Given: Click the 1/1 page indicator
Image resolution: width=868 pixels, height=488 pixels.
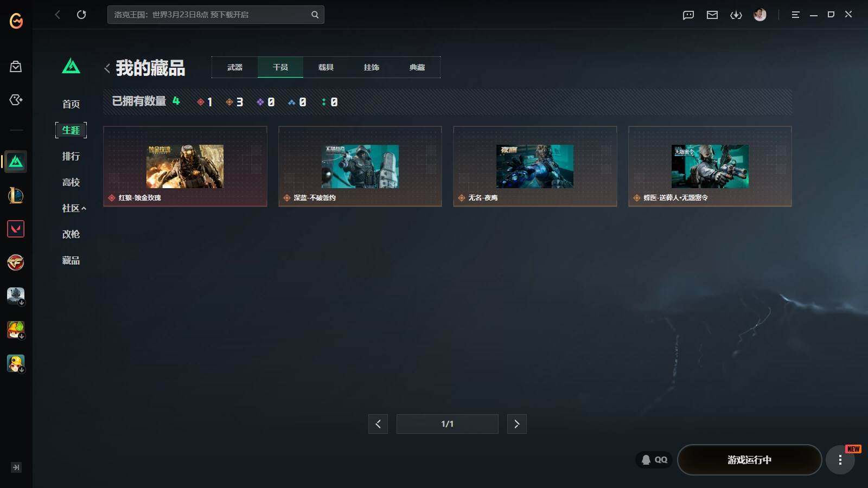Looking at the screenshot, I should click(448, 424).
